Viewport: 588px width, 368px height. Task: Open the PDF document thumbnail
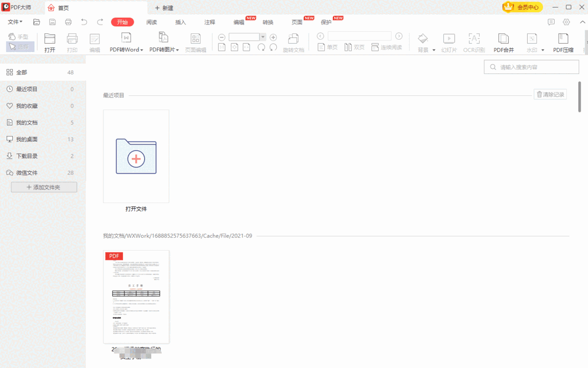[136, 297]
